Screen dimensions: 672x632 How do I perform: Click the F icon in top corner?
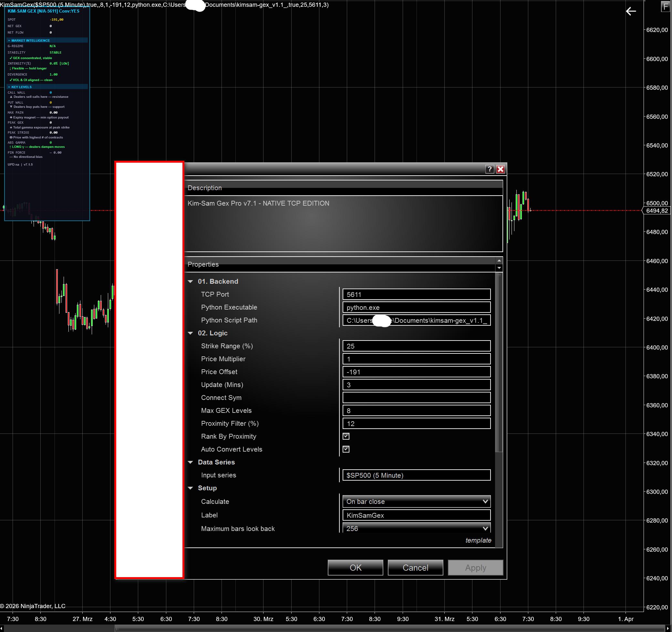pyautogui.click(x=665, y=6)
